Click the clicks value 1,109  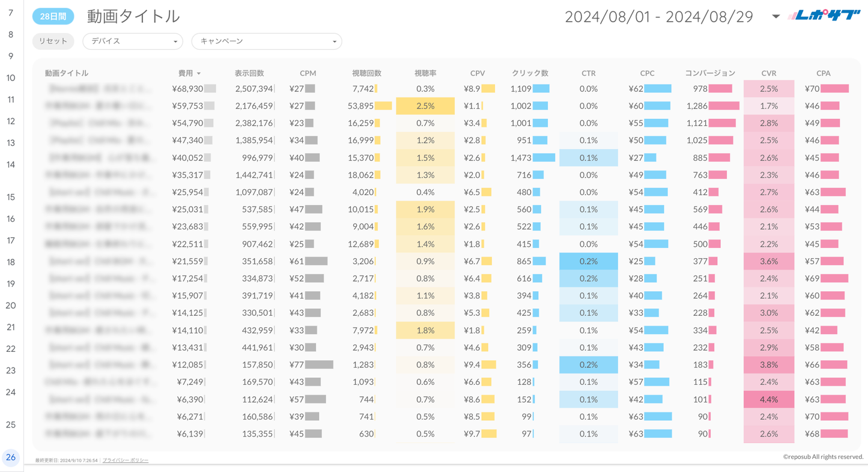coord(521,89)
